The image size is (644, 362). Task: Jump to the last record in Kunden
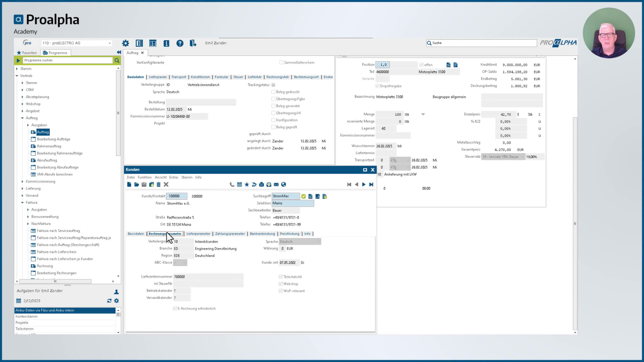click(x=371, y=184)
